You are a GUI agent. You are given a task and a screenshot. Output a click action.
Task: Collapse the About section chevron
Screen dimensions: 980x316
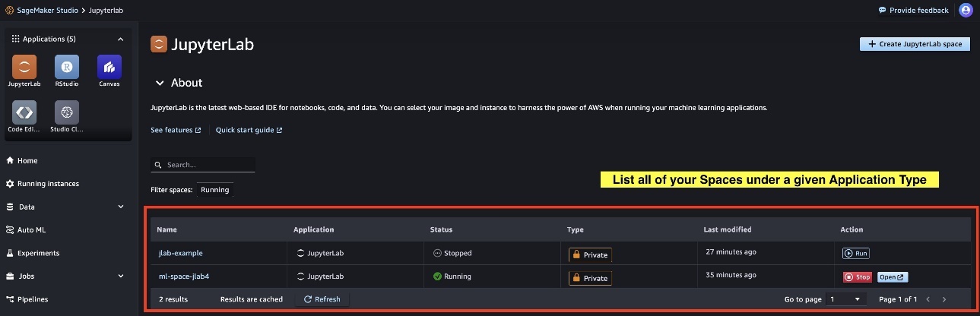click(160, 83)
